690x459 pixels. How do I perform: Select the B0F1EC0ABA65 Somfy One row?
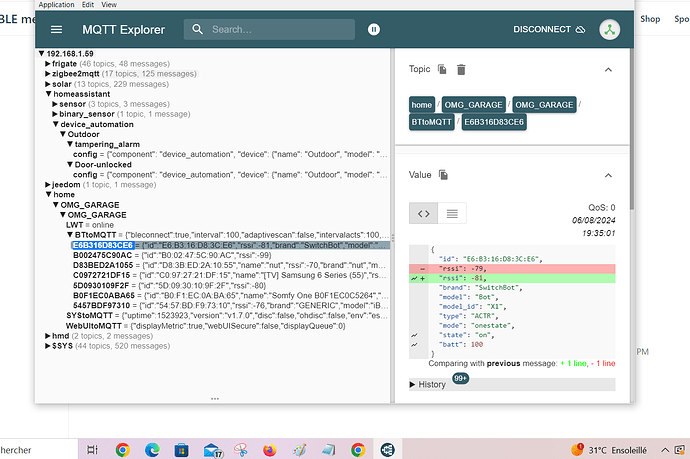tap(231, 295)
